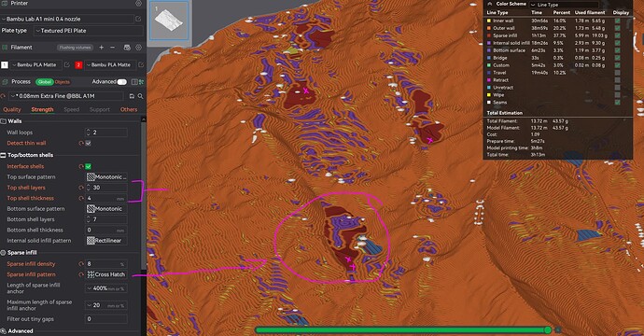Open the Strength tab
Image resolution: width=644 pixels, height=336 pixels.
click(42, 110)
